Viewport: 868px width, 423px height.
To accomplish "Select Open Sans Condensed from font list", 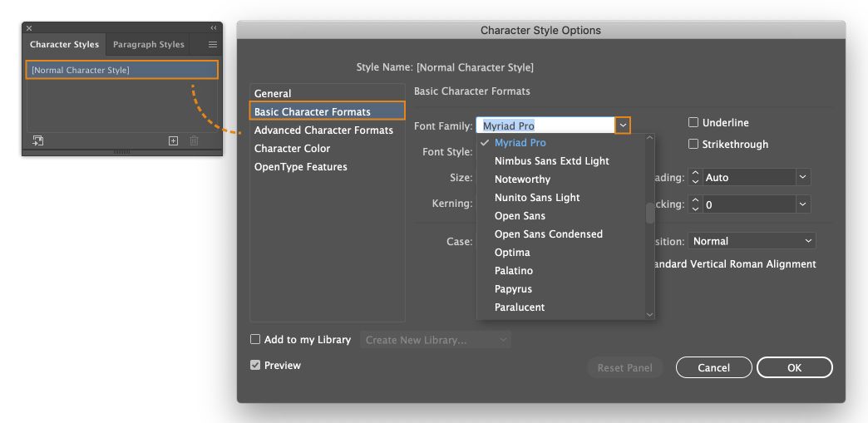I will coord(548,234).
